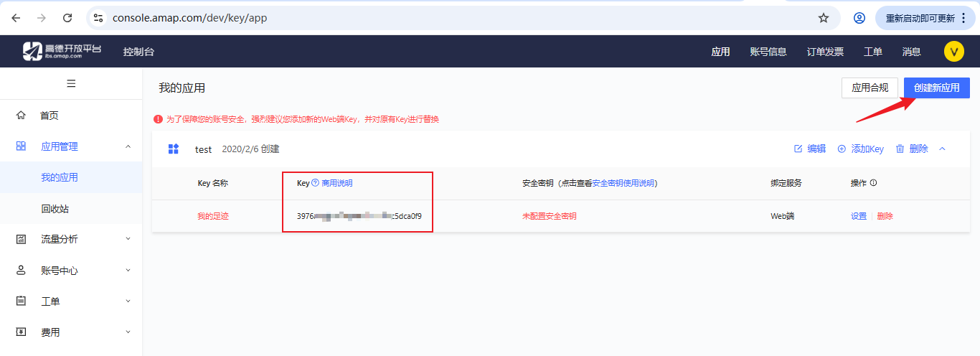This screenshot has height=356, width=980.
Task: Click the Web端 bound service cell
Action: pyautogui.click(x=783, y=216)
